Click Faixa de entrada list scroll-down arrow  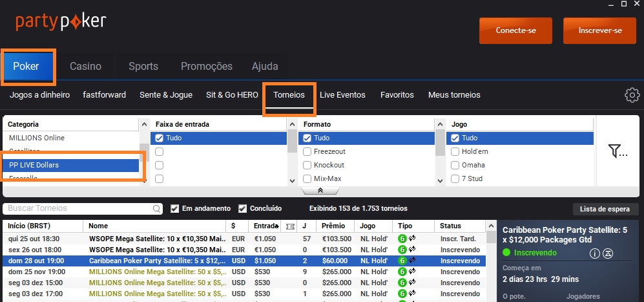(x=292, y=180)
